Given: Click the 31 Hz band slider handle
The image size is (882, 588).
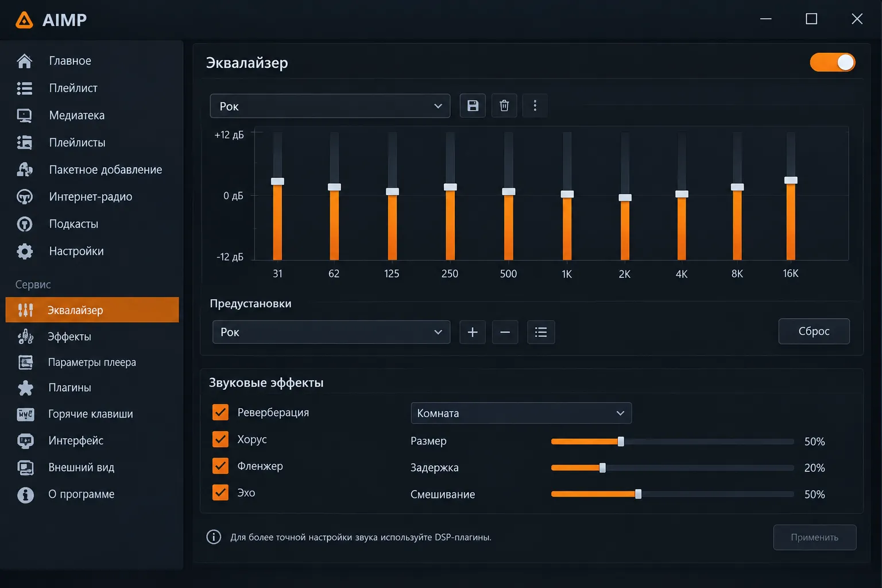Looking at the screenshot, I should click(x=277, y=181).
